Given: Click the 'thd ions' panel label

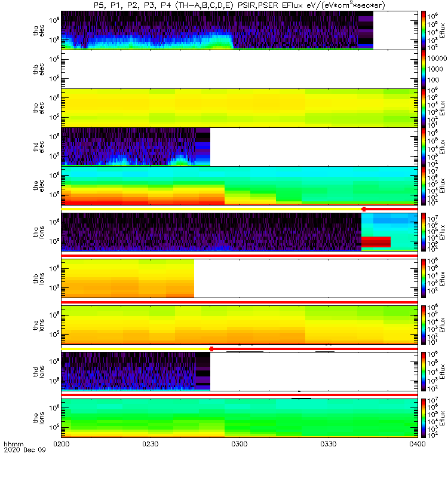Looking at the screenshot, I should pos(38,372).
